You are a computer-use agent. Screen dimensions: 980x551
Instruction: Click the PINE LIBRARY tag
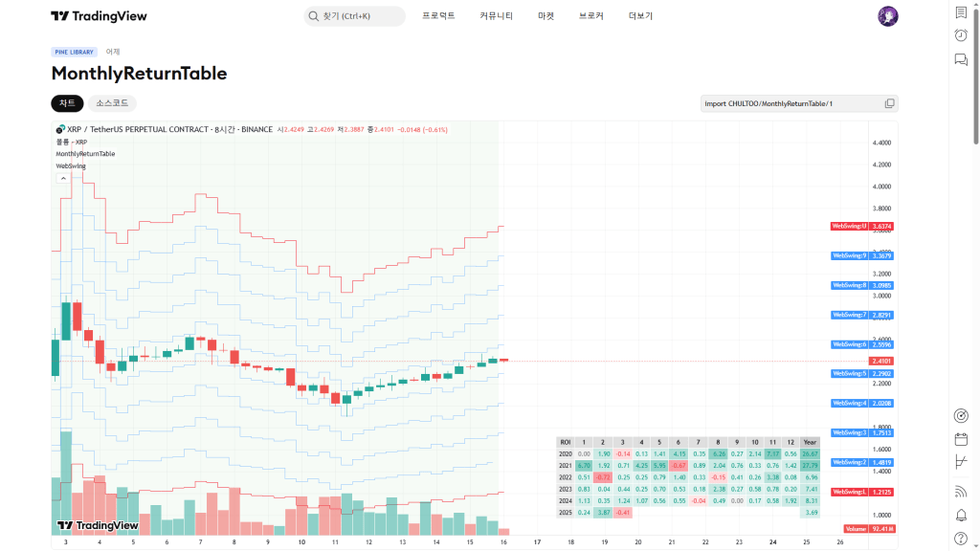(x=75, y=52)
